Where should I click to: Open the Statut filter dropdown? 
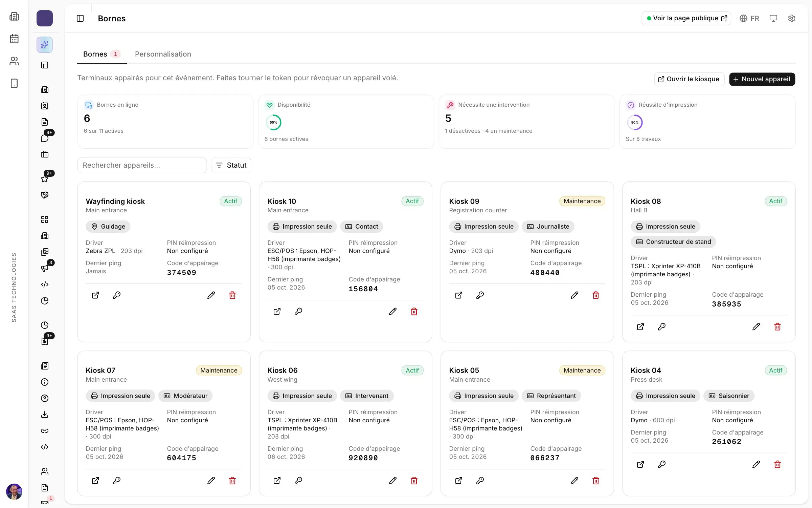coord(231,165)
